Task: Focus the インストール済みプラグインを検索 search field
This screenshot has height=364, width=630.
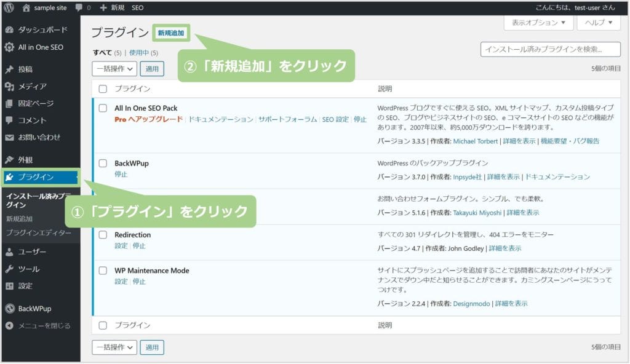Action: 551,49
